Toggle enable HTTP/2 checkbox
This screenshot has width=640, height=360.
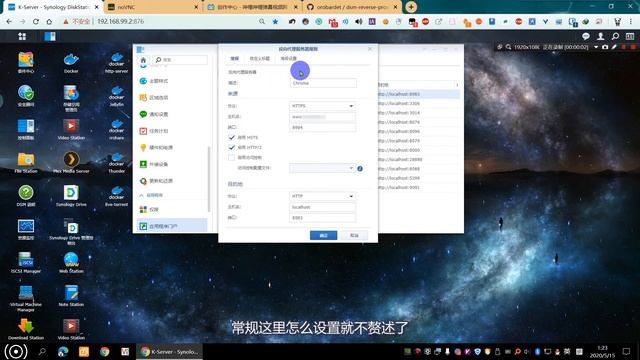coord(231,147)
